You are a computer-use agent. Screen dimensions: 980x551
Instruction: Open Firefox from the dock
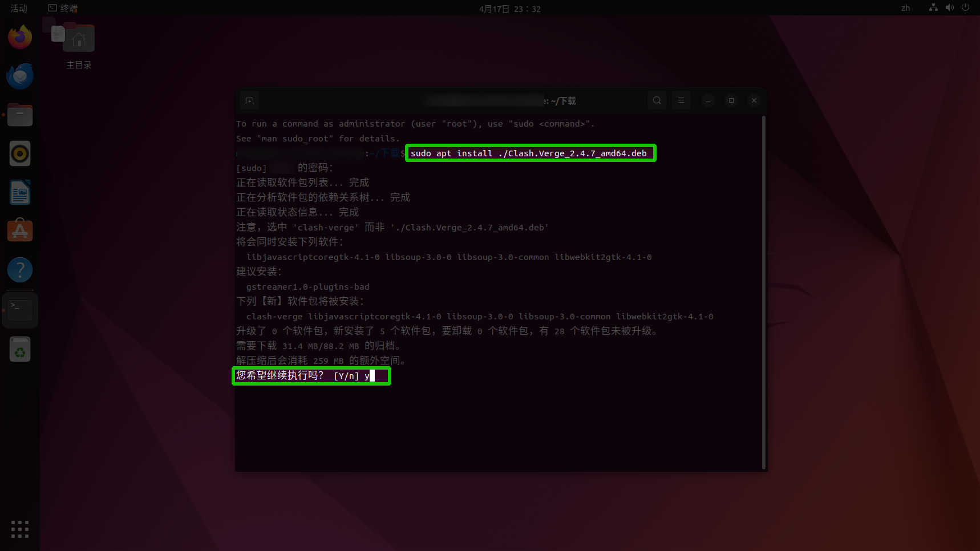20,37
